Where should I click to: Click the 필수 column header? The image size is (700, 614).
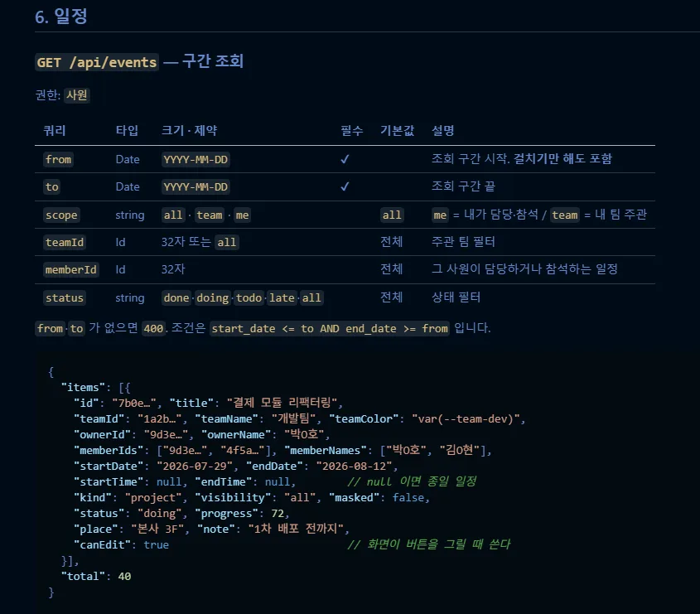point(352,130)
